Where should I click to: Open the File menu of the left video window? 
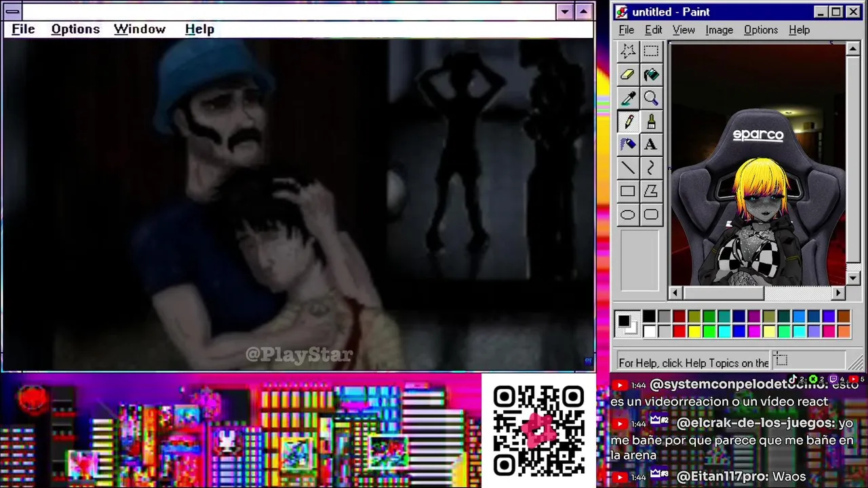coord(23,29)
